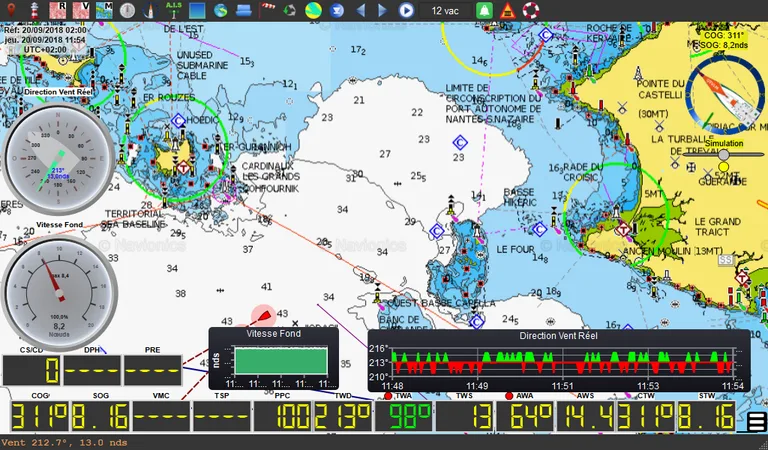Click the 12 vac time step field
The height and width of the screenshot is (450, 768).
445,10
